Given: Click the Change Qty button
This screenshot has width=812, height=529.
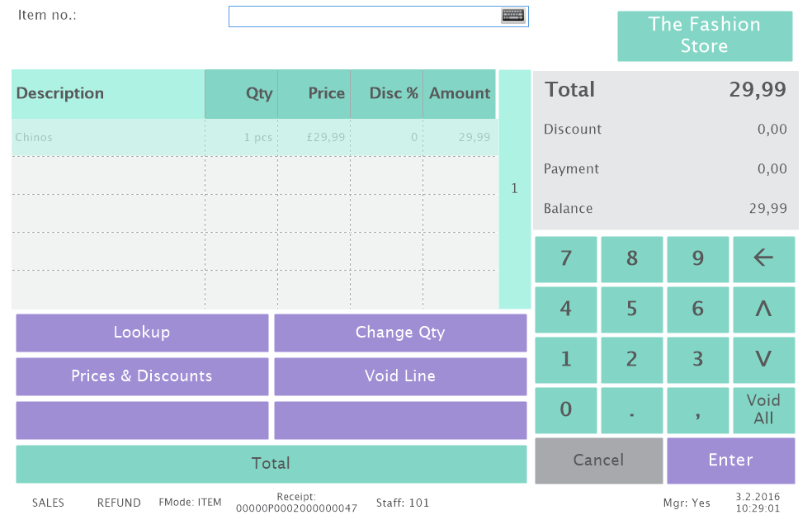Looking at the screenshot, I should [x=400, y=333].
